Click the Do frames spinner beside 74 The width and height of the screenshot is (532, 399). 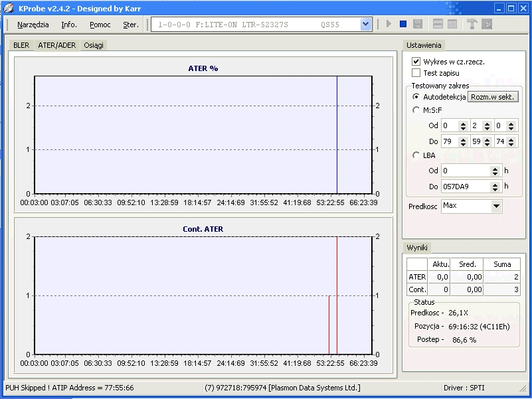tap(511, 141)
